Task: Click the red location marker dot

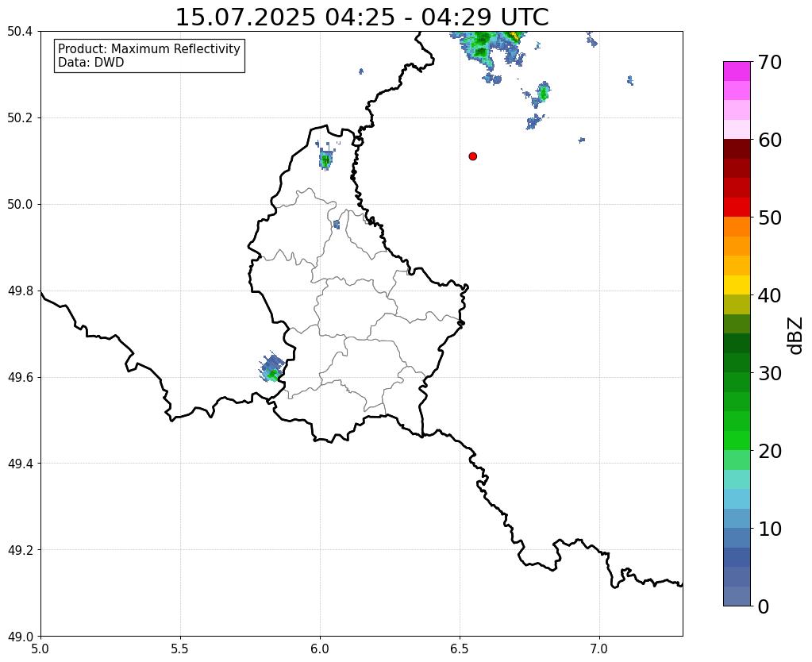Action: pos(472,156)
